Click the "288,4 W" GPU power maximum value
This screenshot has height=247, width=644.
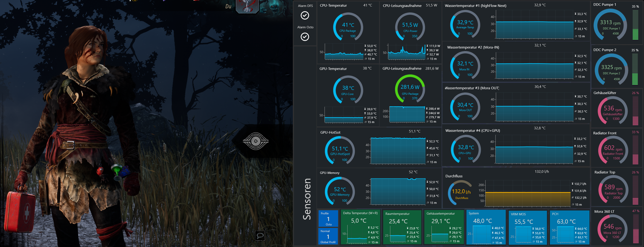click(x=434, y=109)
